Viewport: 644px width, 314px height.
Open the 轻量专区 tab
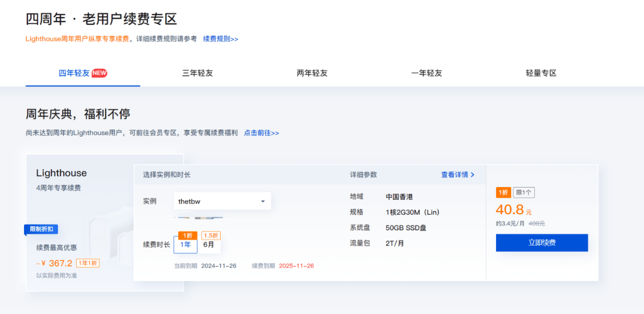(x=541, y=73)
